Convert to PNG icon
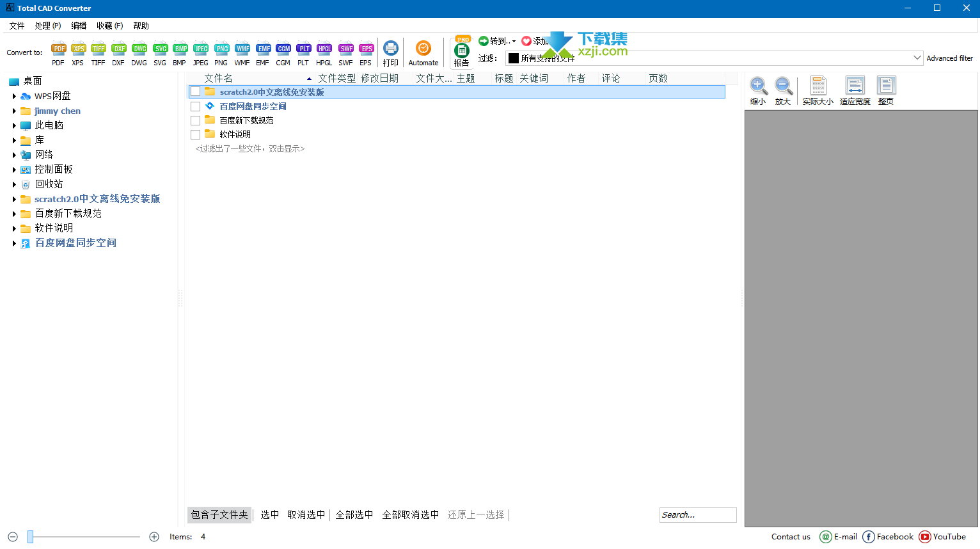Image resolution: width=980 pixels, height=549 pixels. point(221,54)
